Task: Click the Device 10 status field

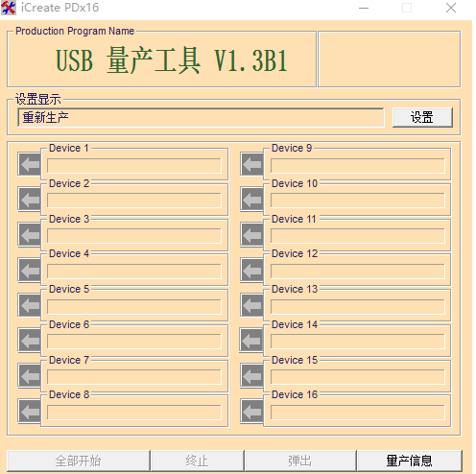Action: (357, 201)
